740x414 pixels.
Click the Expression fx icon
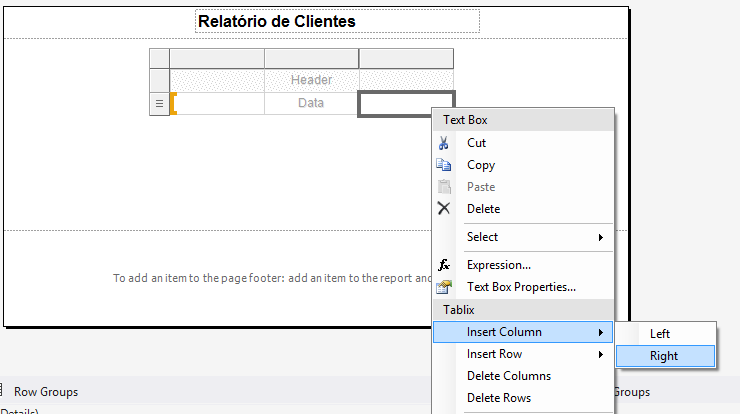[x=444, y=265]
